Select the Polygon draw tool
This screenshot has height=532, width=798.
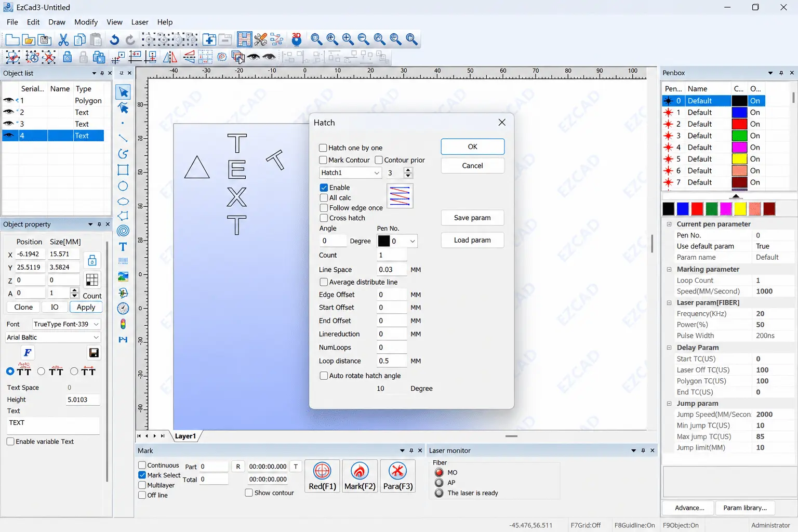[x=123, y=216]
